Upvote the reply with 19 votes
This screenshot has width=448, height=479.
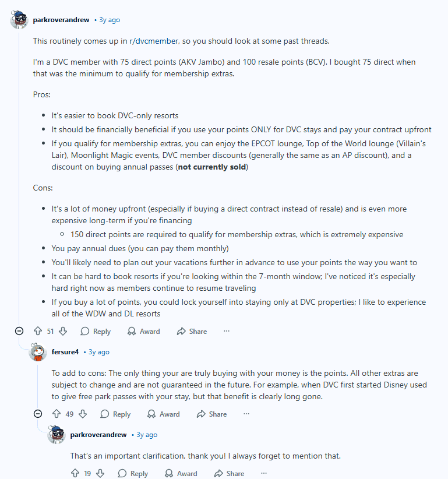coord(75,473)
